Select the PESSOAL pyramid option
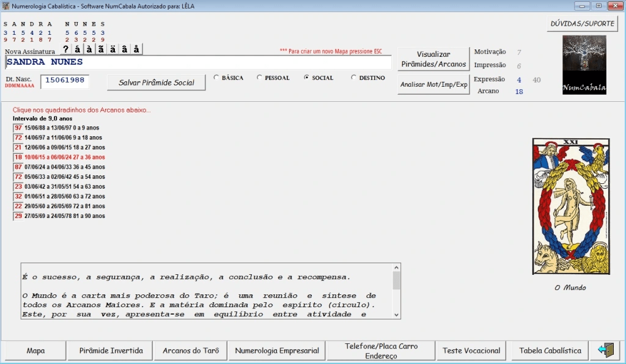The height and width of the screenshot is (364, 626). [x=260, y=78]
